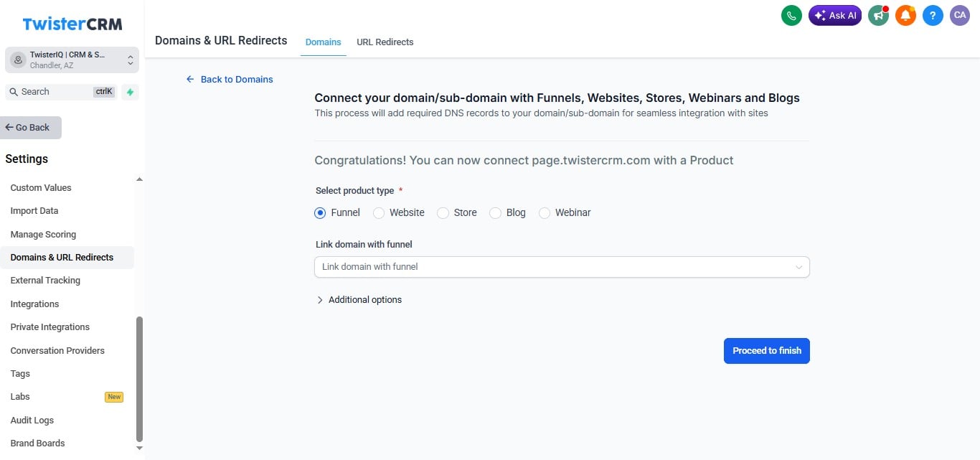
Task: Switch to the Domains tab
Action: (x=324, y=42)
